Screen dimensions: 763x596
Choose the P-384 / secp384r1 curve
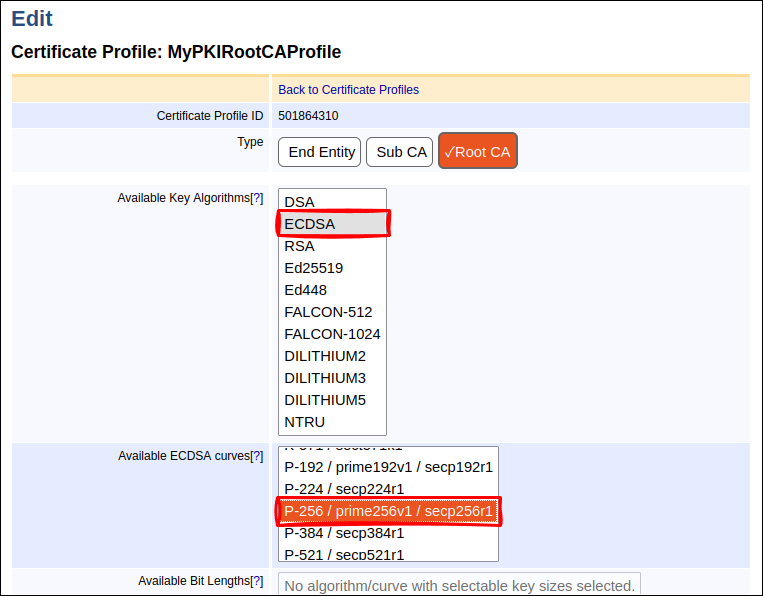pos(344,533)
